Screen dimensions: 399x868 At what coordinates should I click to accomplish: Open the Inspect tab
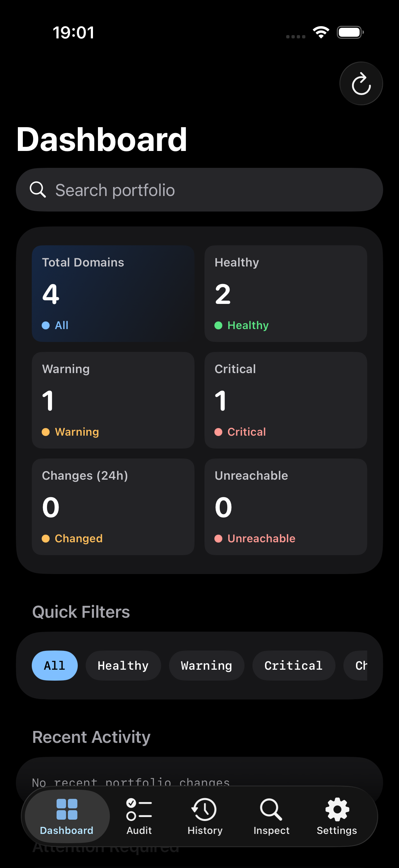coord(271,816)
